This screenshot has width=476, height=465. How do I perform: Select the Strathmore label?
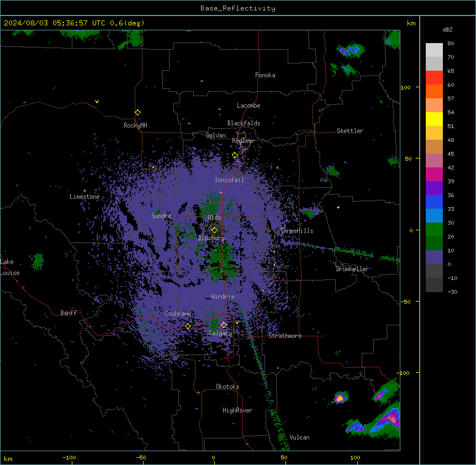pos(285,336)
